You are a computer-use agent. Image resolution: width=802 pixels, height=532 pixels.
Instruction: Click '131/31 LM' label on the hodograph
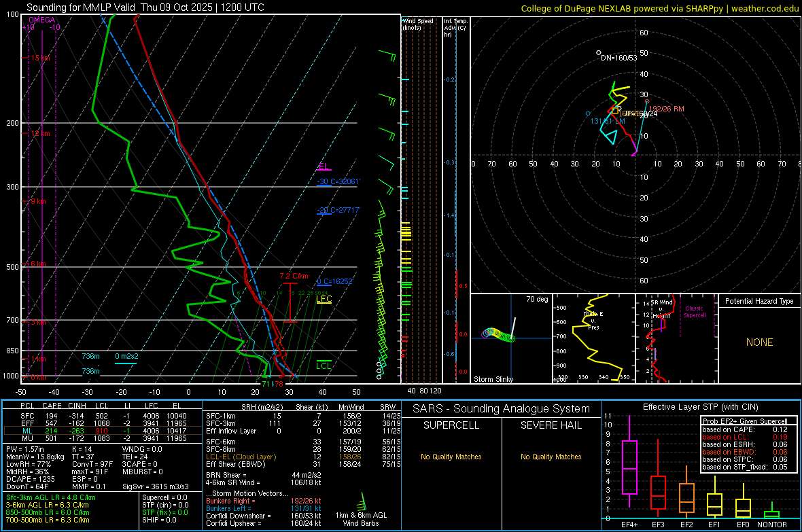[608, 121]
